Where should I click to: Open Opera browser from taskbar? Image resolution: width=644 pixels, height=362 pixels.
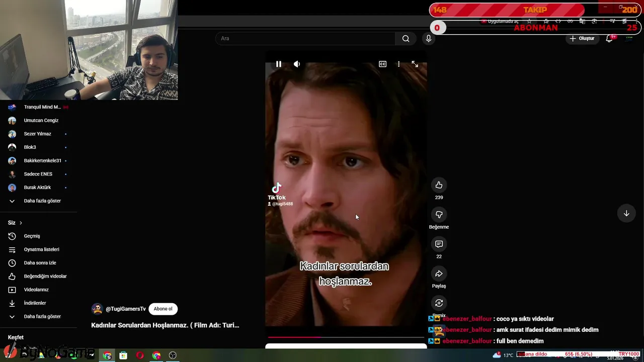[140, 355]
